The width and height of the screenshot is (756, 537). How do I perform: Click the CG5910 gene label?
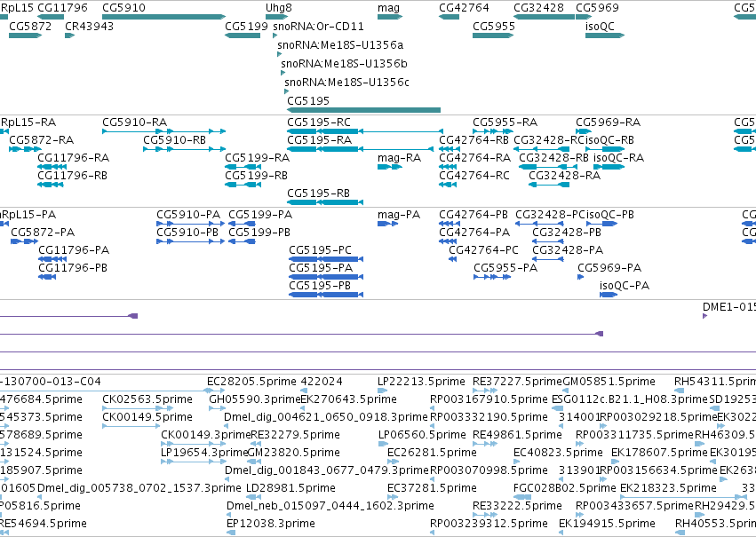click(123, 8)
